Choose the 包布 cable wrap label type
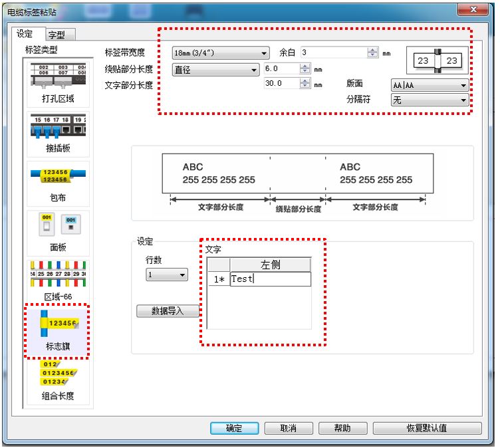 tap(59, 176)
